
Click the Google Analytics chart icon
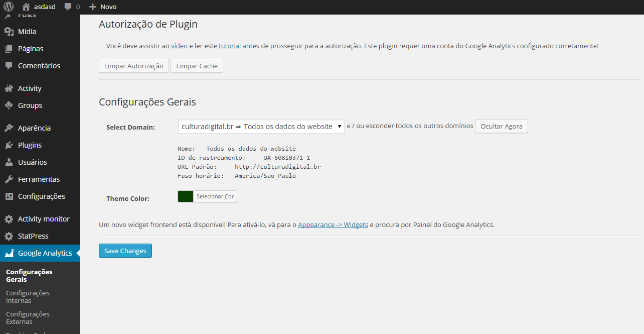click(x=9, y=253)
